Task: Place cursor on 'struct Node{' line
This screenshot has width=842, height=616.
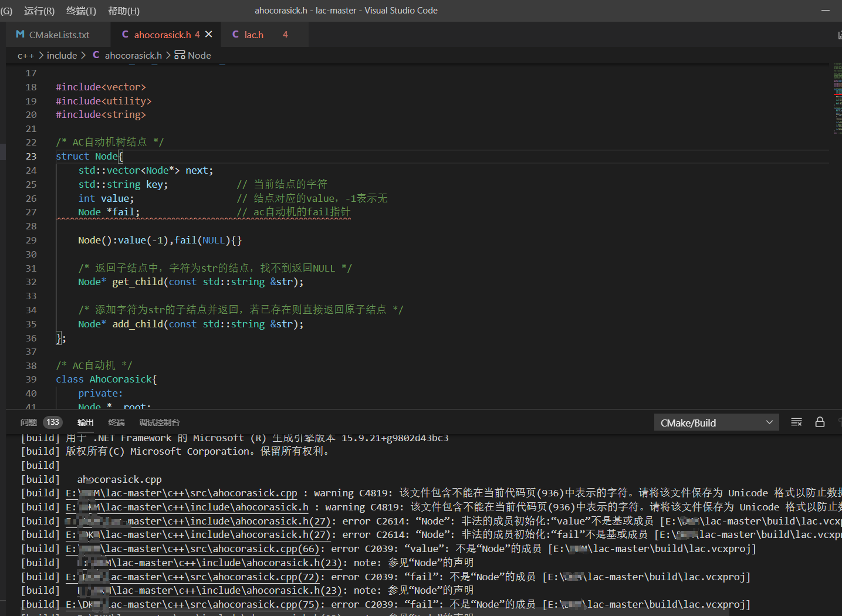Action: [x=89, y=156]
